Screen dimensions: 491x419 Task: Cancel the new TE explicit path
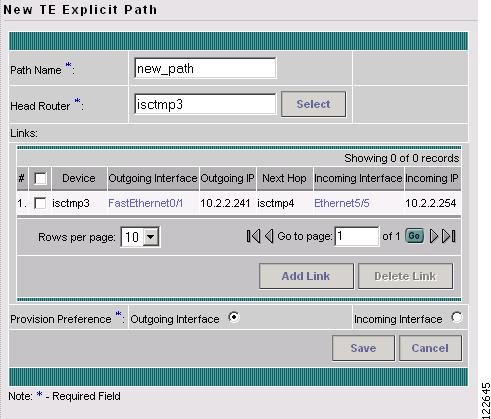[430, 348]
